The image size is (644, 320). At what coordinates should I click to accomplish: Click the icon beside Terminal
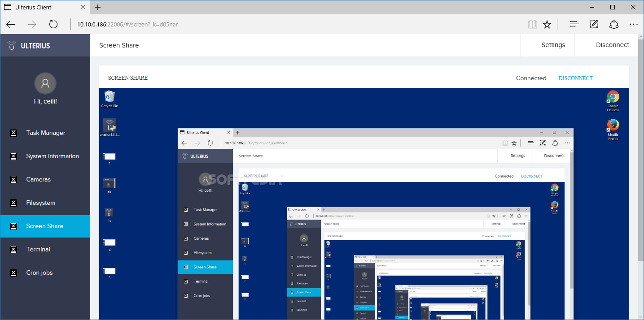[x=13, y=250]
